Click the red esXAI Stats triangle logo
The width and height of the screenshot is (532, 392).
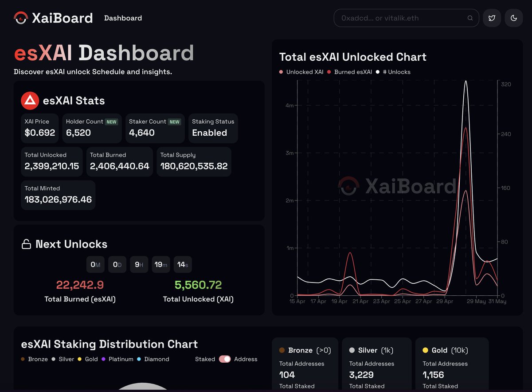click(30, 101)
